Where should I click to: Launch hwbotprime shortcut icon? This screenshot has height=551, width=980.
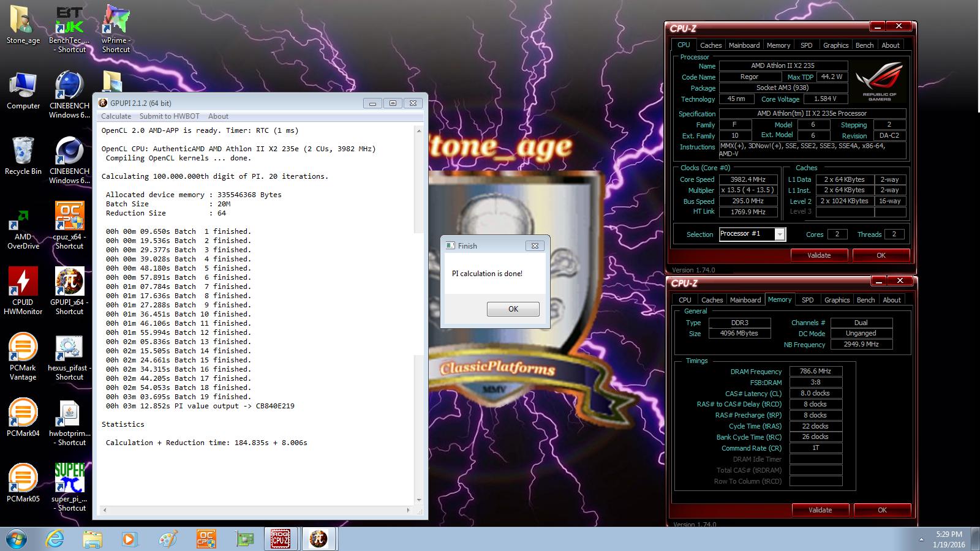point(69,422)
